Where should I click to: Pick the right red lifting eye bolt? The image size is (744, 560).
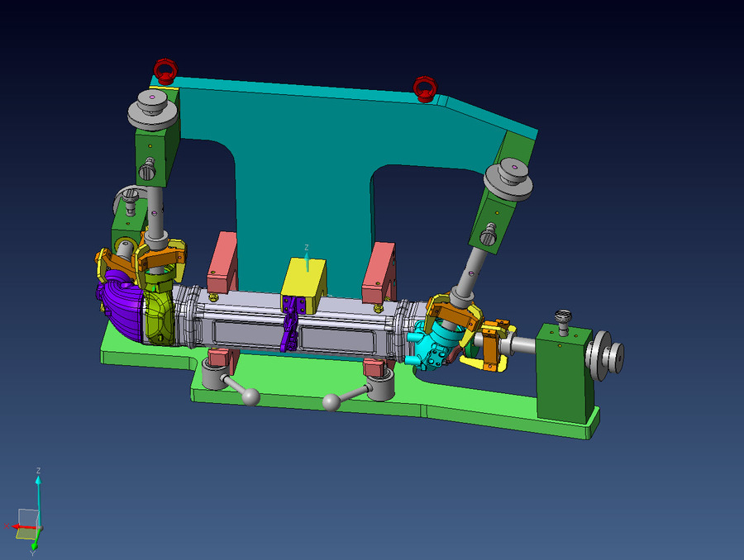coord(424,86)
